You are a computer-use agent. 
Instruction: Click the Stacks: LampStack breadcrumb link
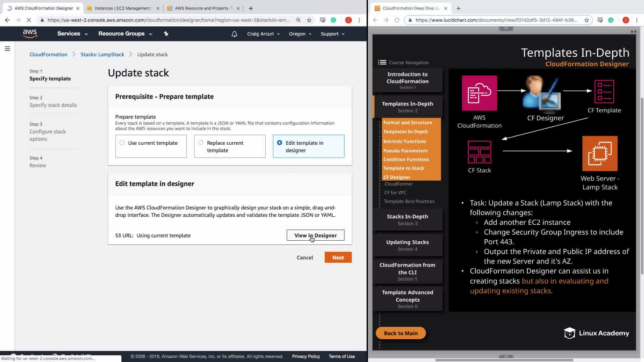pyautogui.click(x=102, y=54)
